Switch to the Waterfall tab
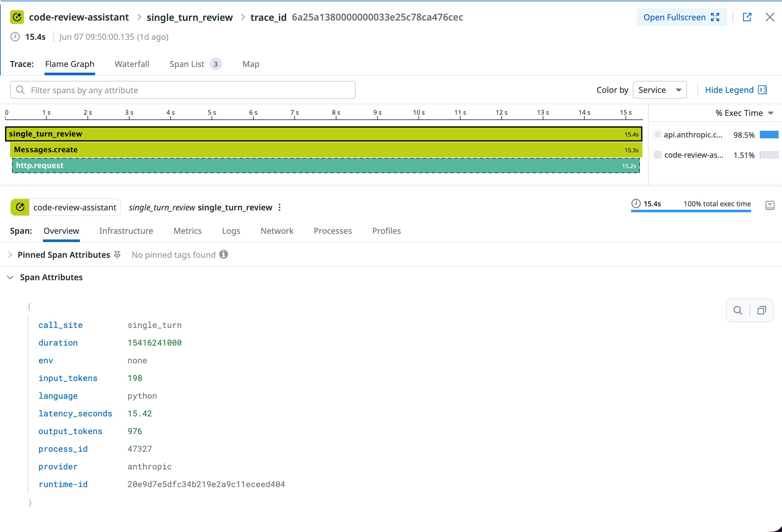This screenshot has height=532, width=782. tap(132, 64)
